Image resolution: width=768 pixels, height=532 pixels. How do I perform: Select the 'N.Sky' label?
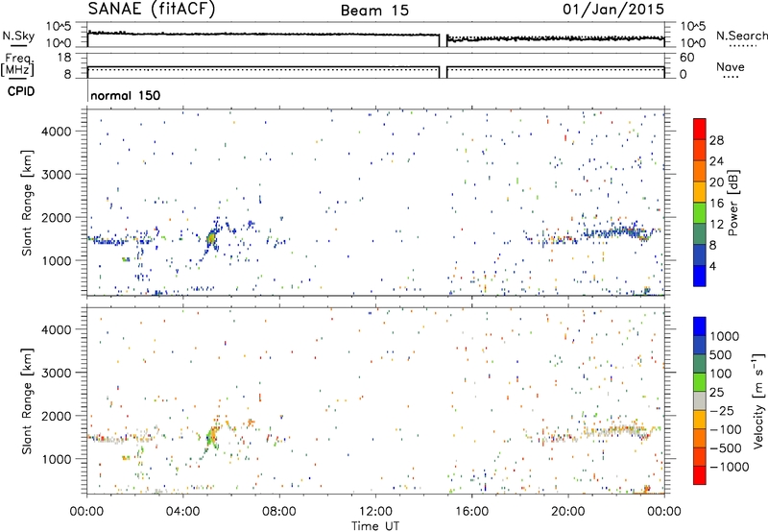(x=18, y=36)
